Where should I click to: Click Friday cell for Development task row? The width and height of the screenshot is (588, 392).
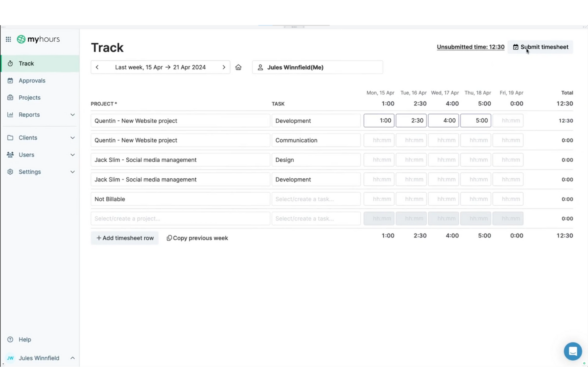click(x=508, y=121)
